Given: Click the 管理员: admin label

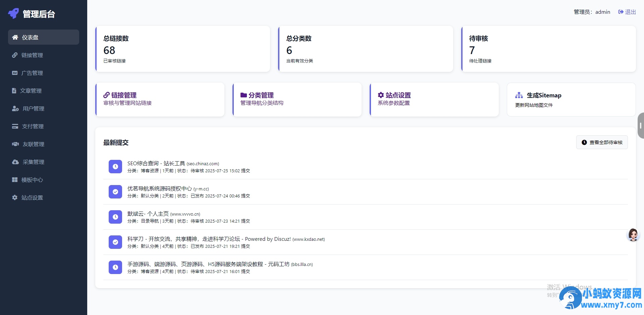Looking at the screenshot, I should click(x=592, y=12).
